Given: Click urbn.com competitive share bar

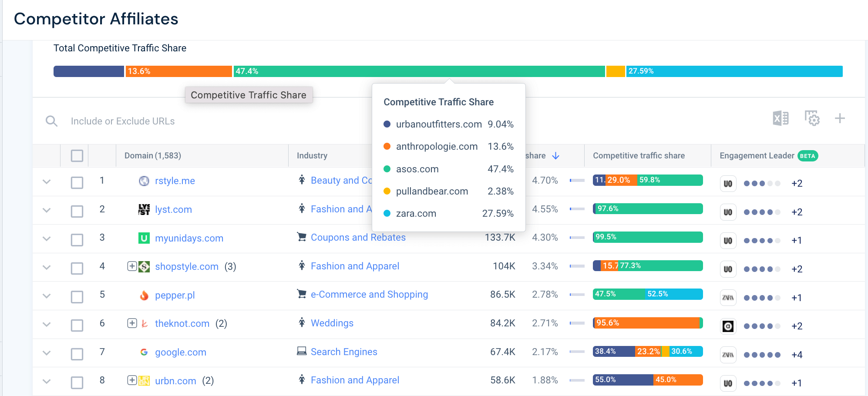Looking at the screenshot, I should 648,380.
